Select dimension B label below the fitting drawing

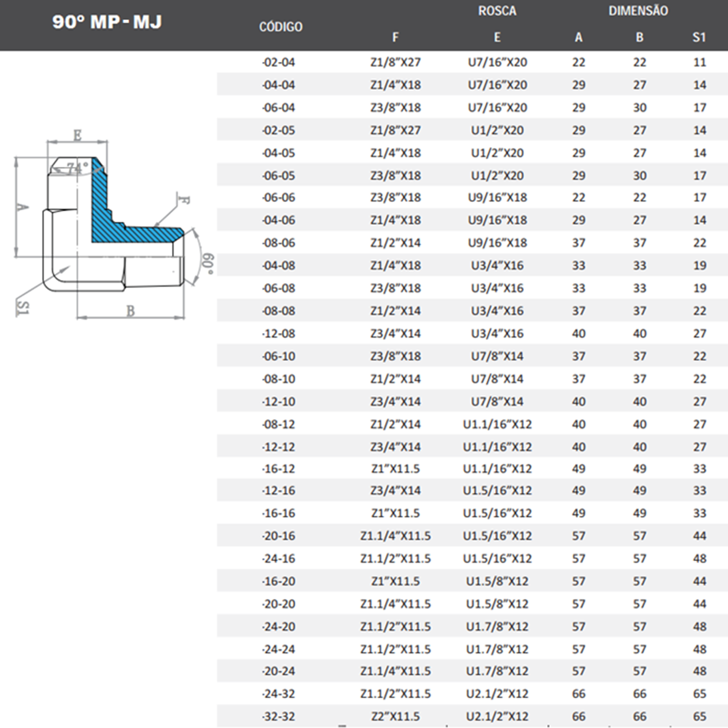point(130,311)
